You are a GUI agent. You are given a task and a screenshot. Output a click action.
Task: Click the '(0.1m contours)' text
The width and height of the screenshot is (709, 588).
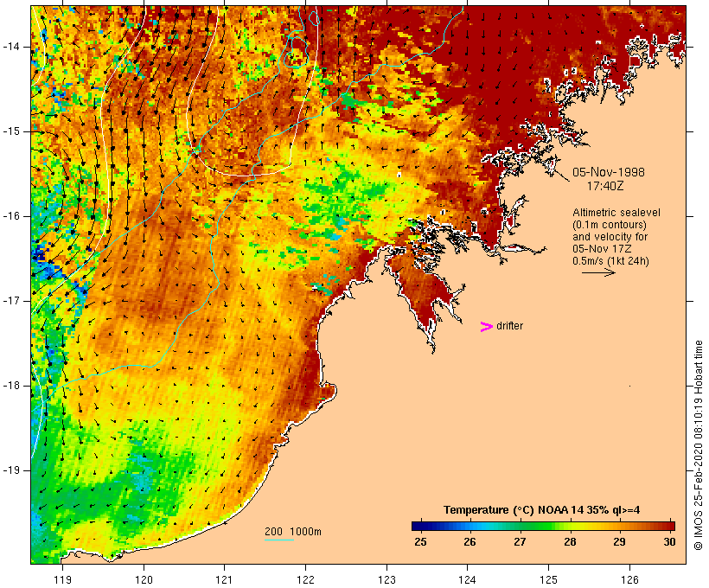coord(609,225)
